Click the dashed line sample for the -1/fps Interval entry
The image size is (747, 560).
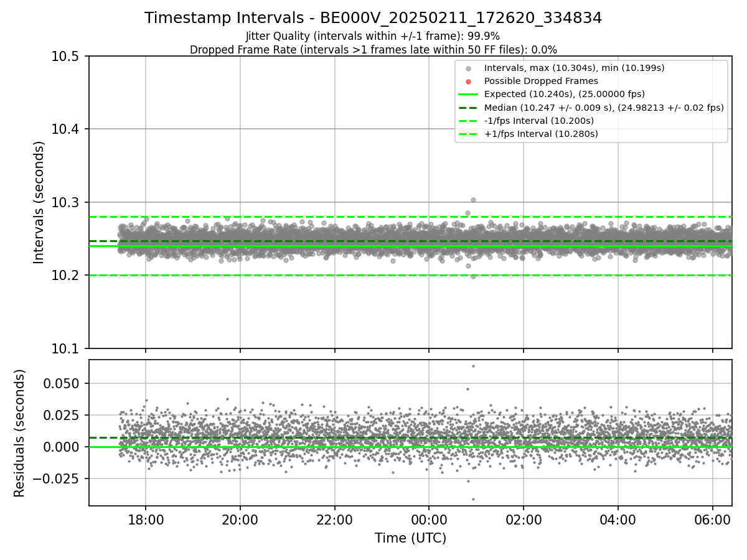pos(468,120)
